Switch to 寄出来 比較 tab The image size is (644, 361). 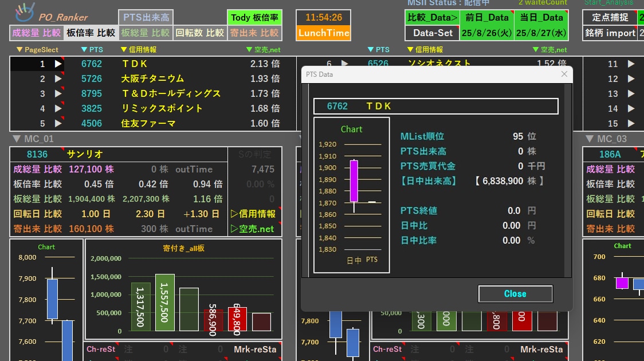click(x=254, y=33)
